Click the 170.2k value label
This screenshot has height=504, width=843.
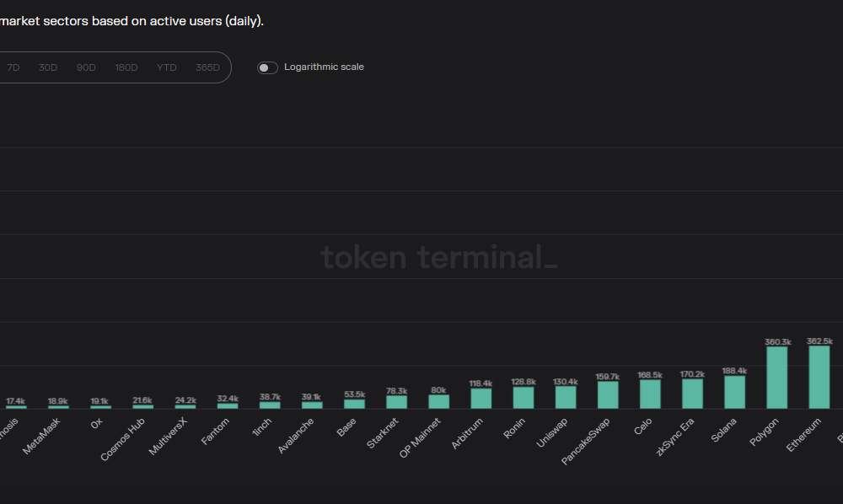point(692,374)
